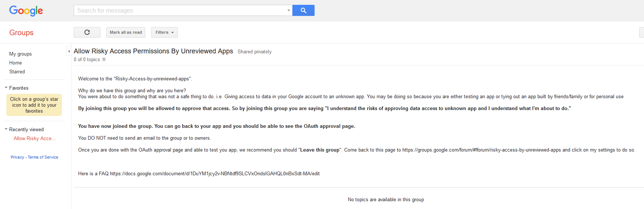Click the Welcome to Risky-Access line
Image resolution: width=644 pixels, height=209 pixels.
tap(135, 79)
